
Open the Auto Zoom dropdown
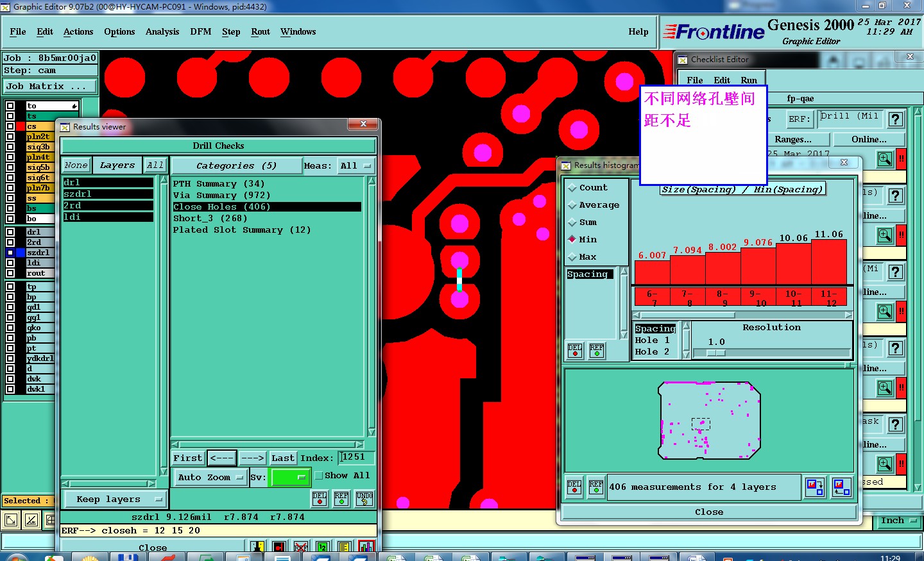[x=210, y=478]
